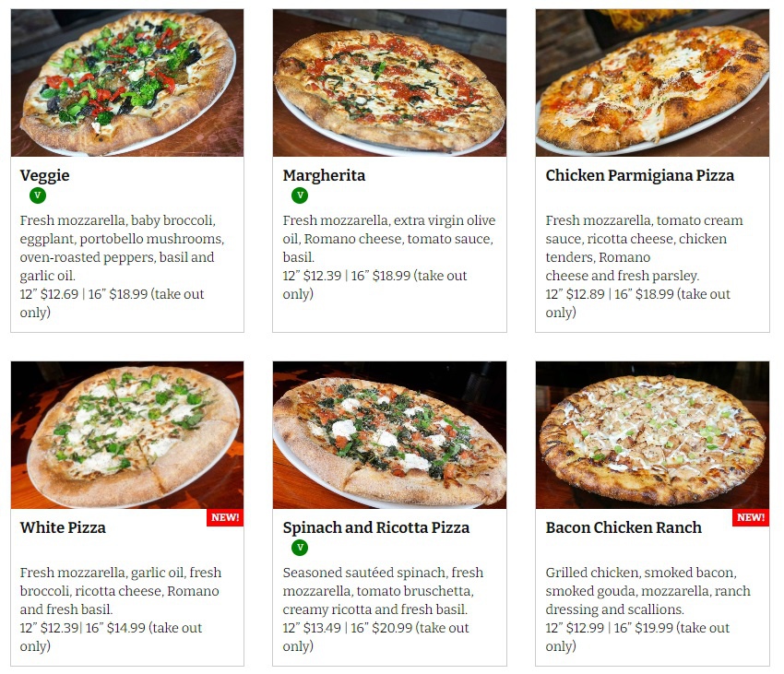
Task: Click the green V icon under Margherita
Action: point(300,195)
